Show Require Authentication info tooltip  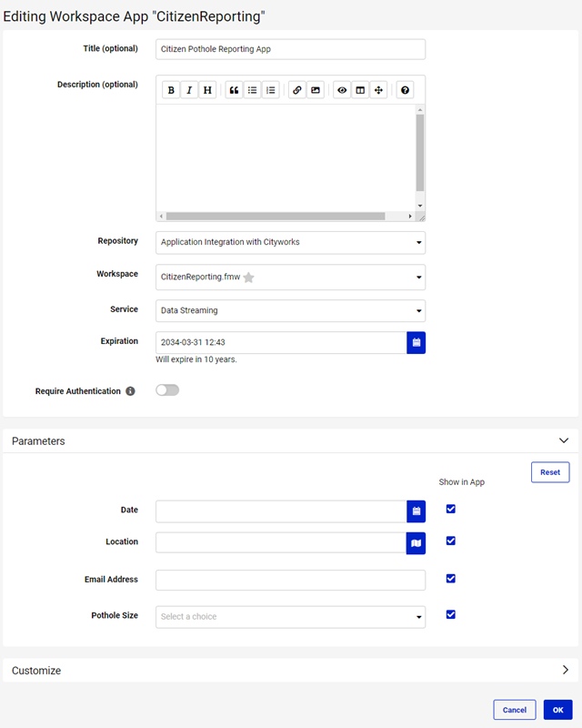130,391
